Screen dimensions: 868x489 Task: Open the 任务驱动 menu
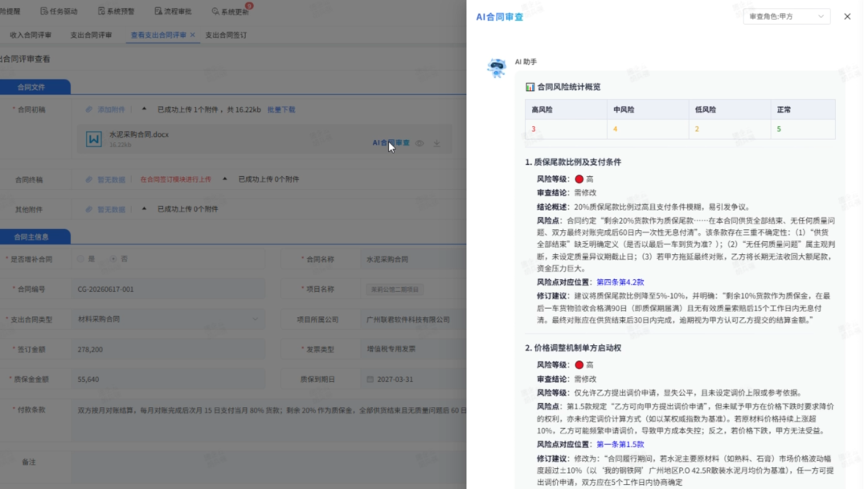point(59,11)
